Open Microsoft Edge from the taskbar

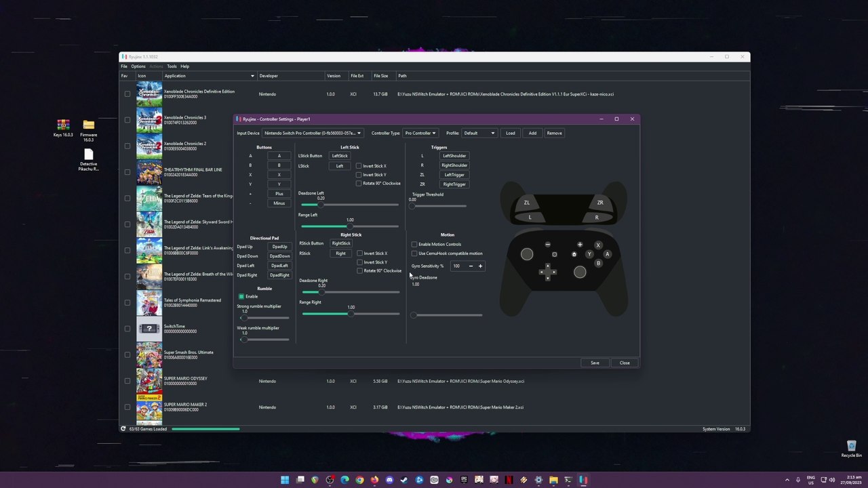pyautogui.click(x=344, y=480)
